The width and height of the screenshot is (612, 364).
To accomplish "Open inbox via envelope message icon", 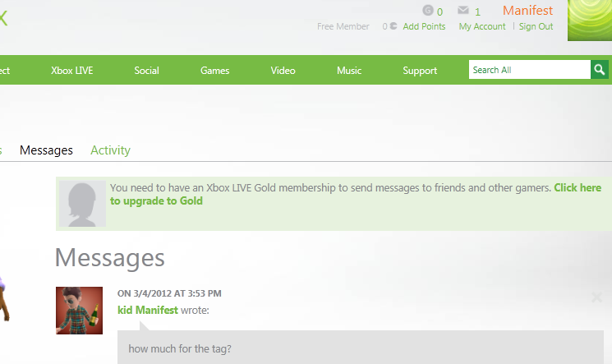I will (x=463, y=10).
